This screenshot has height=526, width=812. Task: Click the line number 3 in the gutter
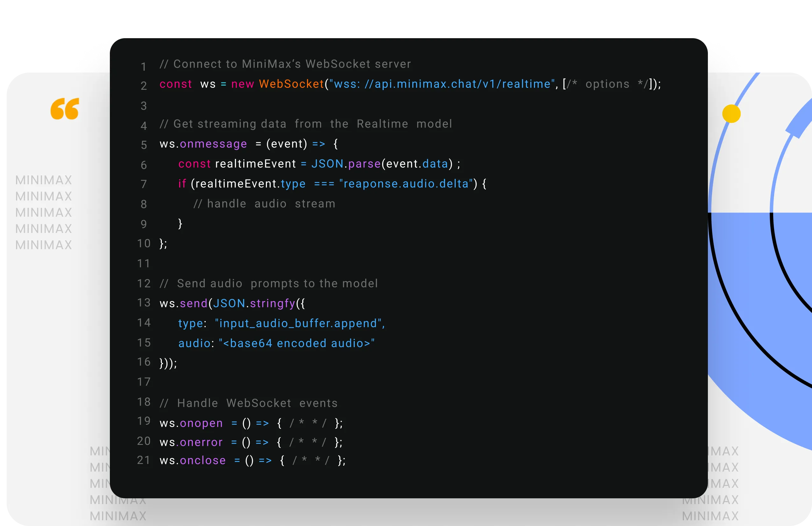(144, 106)
